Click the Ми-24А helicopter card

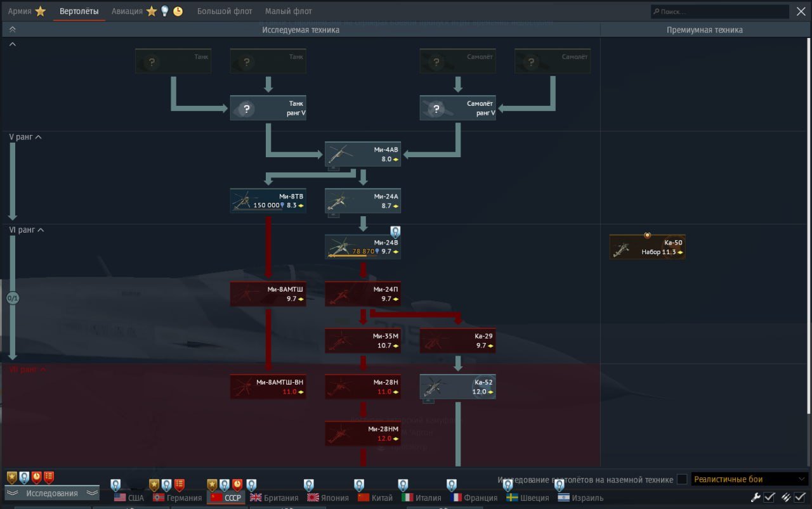coord(362,200)
